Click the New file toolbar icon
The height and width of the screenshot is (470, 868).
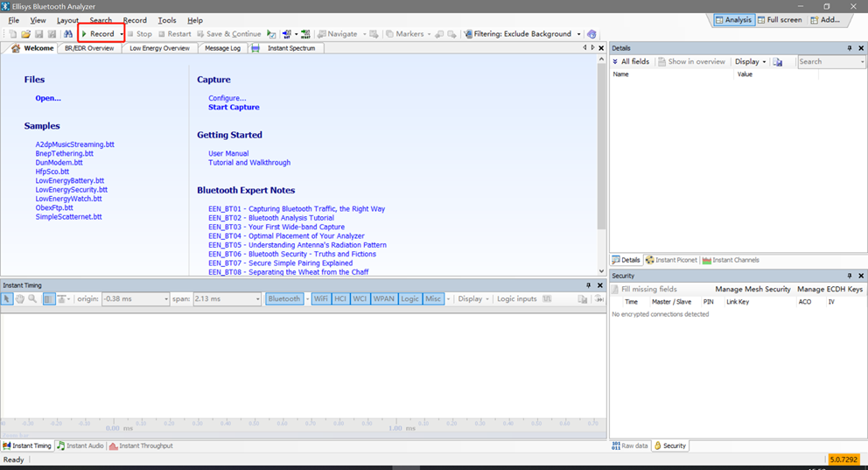pyautogui.click(x=13, y=34)
